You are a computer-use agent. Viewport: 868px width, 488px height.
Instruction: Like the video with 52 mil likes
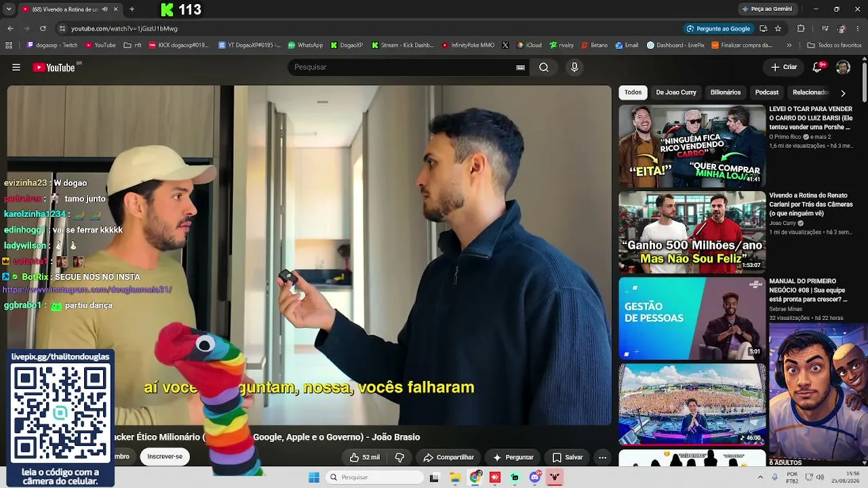[x=364, y=457]
